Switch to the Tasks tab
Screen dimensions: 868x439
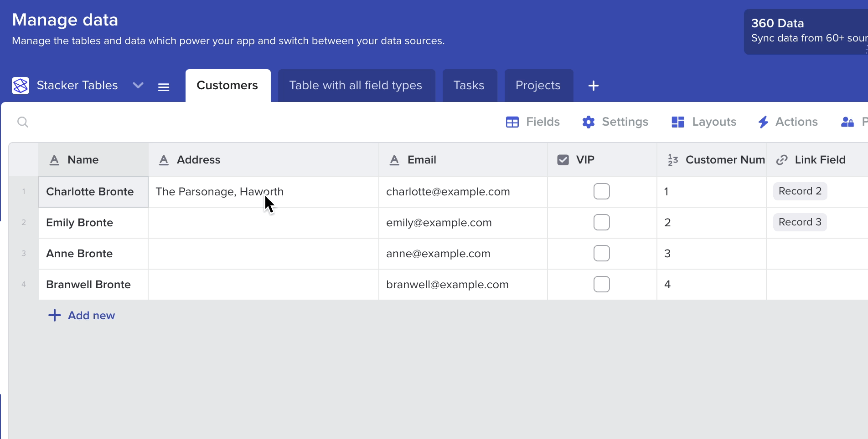[x=469, y=86]
